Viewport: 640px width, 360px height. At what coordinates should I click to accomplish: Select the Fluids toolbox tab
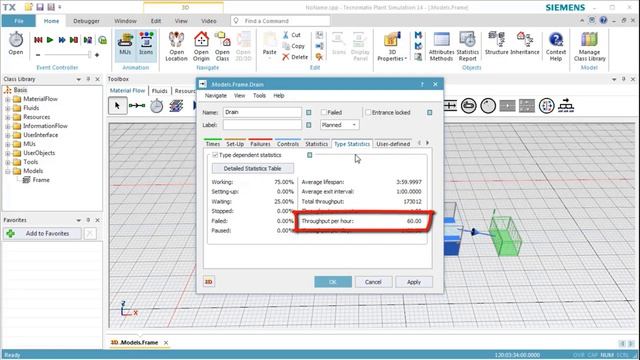(x=160, y=91)
